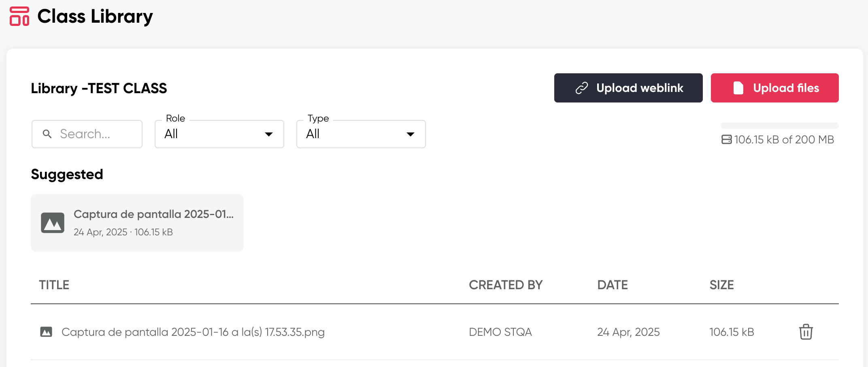Open the Role dropdown
The width and height of the screenshot is (868, 367).
(219, 134)
